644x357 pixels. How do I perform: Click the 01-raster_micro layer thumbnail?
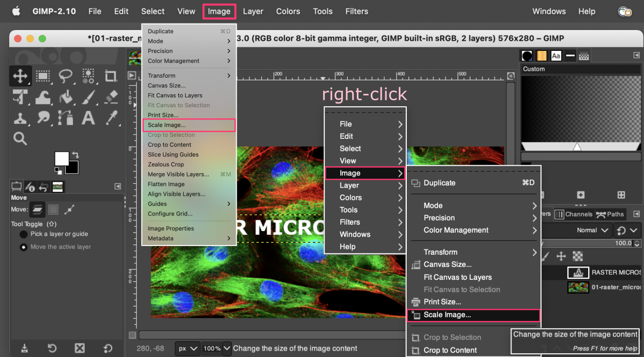tap(578, 287)
